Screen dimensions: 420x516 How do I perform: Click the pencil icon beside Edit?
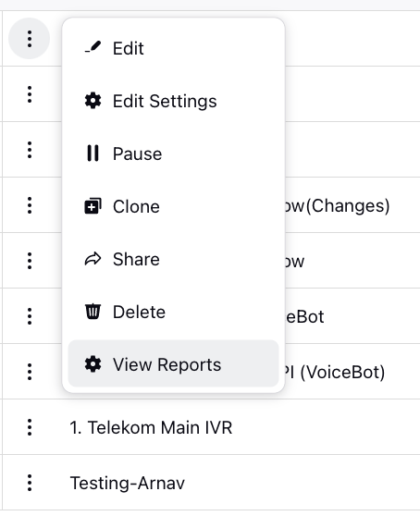point(93,47)
